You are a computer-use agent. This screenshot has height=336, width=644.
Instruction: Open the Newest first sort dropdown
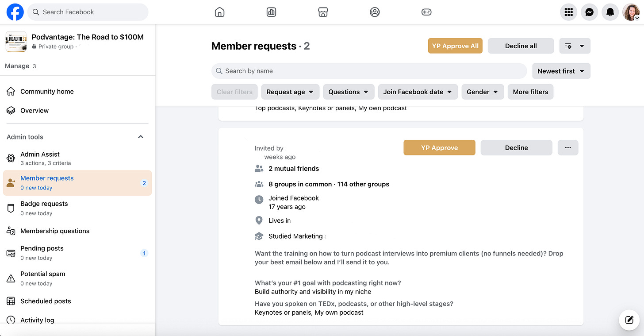(x=561, y=71)
